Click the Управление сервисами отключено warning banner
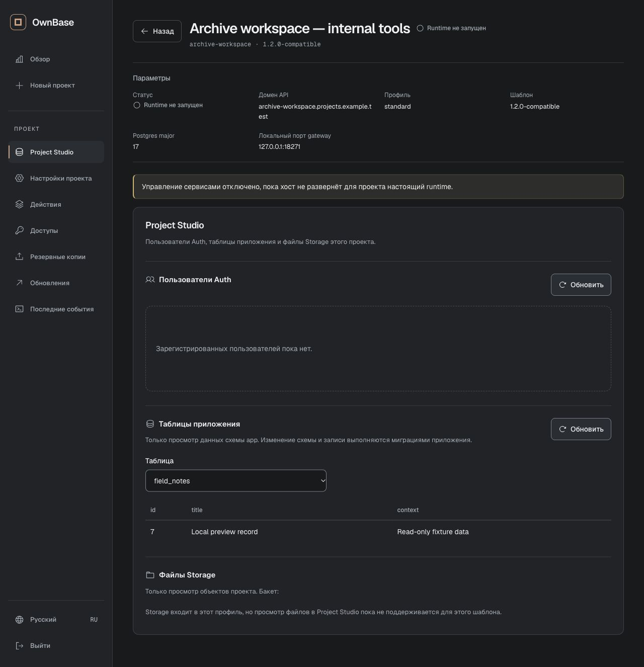644x667 pixels. pos(378,187)
